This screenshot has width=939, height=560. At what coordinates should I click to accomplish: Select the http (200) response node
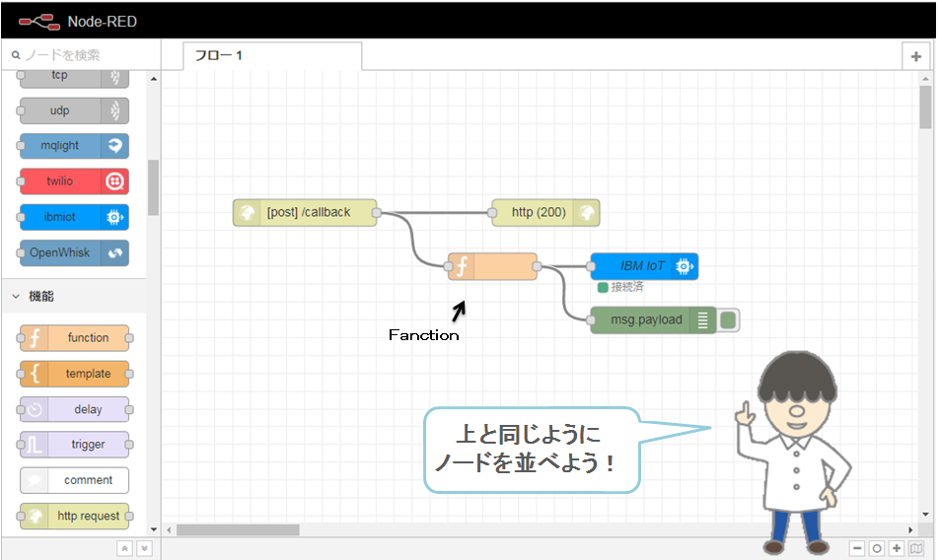click(545, 212)
